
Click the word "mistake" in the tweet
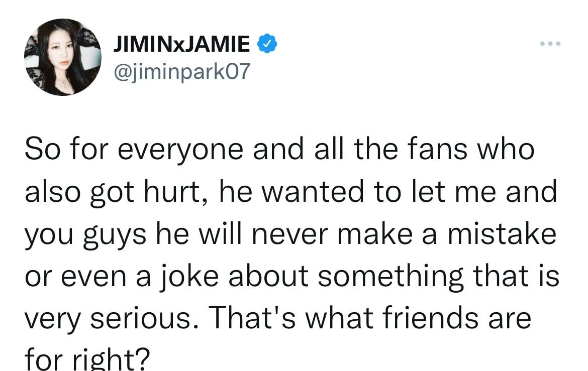pos(502,233)
